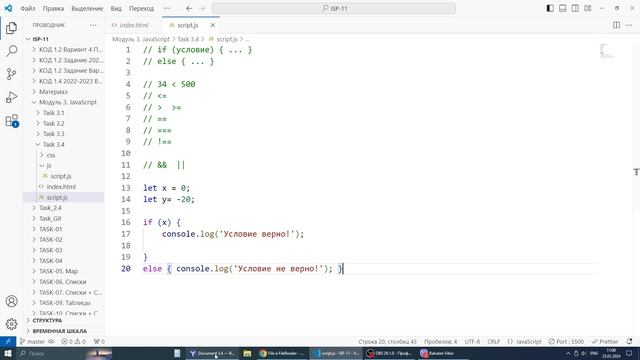Open editor more actions menu
The image size is (640, 360).
[x=629, y=25]
